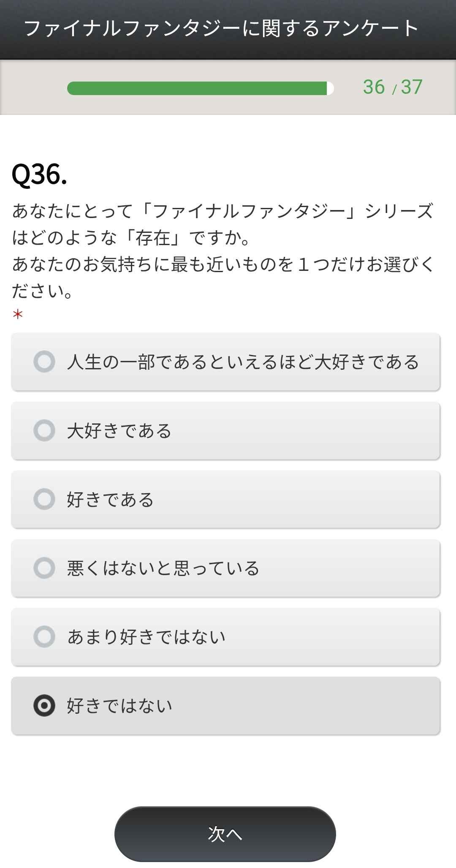Screen dimensions: 456x868
Task: Tap the 悪くはないと思っている label text
Action: point(163,568)
